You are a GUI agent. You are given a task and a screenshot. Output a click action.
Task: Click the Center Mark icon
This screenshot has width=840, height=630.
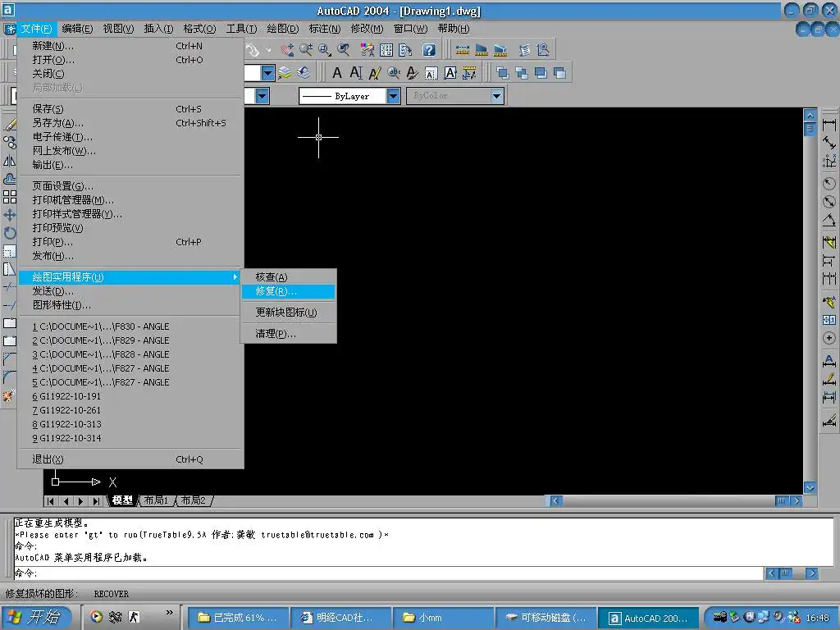click(829, 338)
